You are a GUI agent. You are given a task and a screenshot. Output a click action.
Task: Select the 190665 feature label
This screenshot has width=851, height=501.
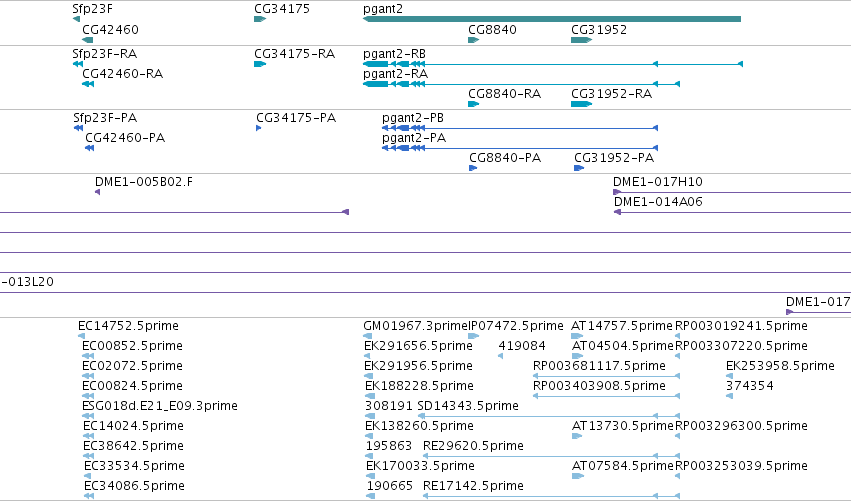pyautogui.click(x=390, y=486)
